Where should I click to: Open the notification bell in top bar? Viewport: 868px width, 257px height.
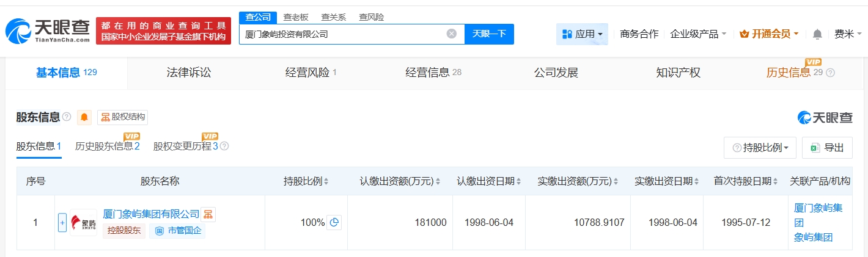817,34
